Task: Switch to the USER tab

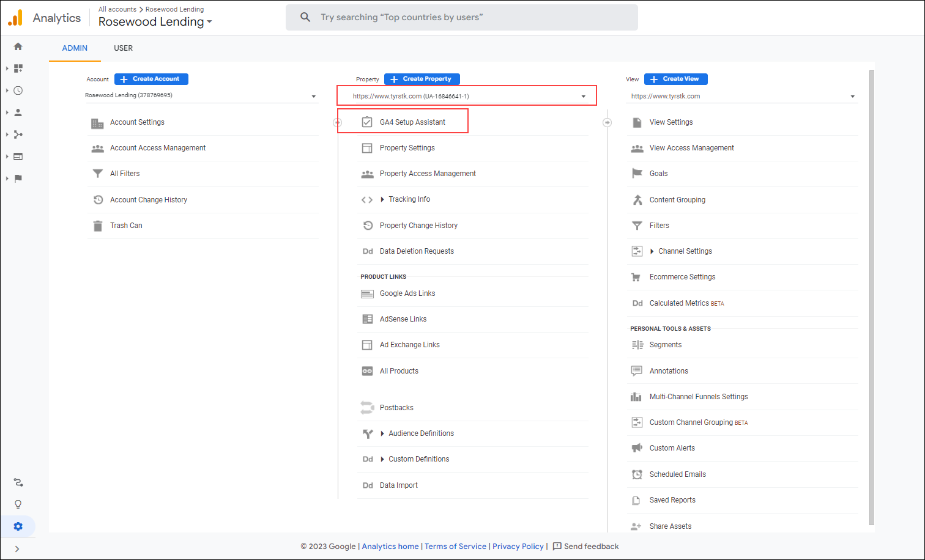Action: coord(123,48)
